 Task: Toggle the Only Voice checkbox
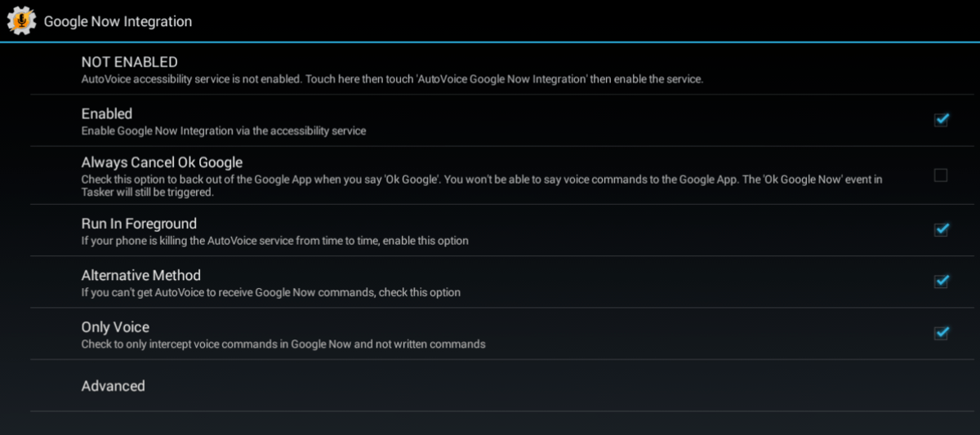coord(941,333)
